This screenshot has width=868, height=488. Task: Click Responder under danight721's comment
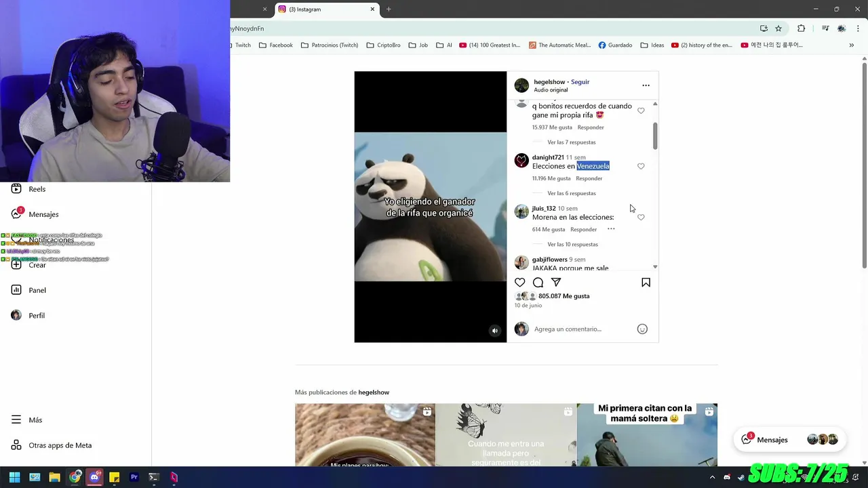pos(589,178)
